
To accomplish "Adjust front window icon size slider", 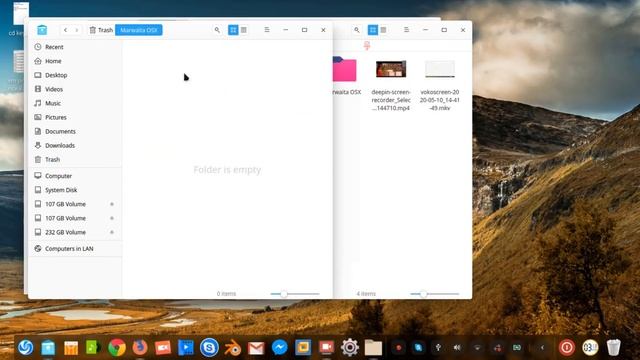I will (284, 294).
